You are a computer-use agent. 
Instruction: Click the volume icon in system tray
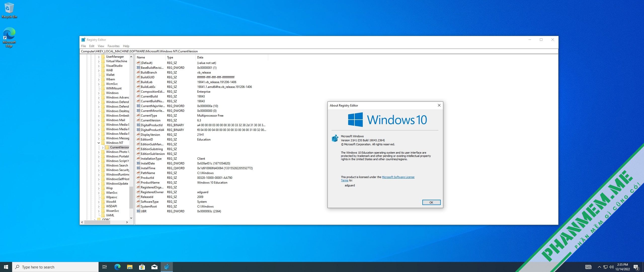pos(612,267)
